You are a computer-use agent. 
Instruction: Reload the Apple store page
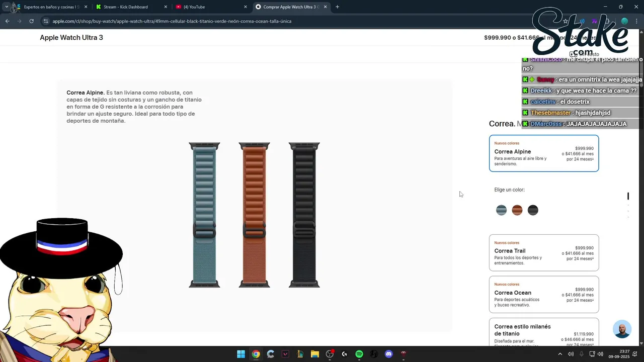pos(31,21)
